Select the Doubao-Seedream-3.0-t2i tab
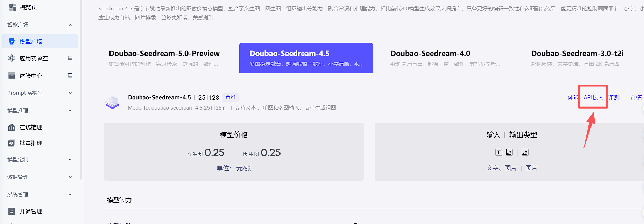 pyautogui.click(x=577, y=58)
